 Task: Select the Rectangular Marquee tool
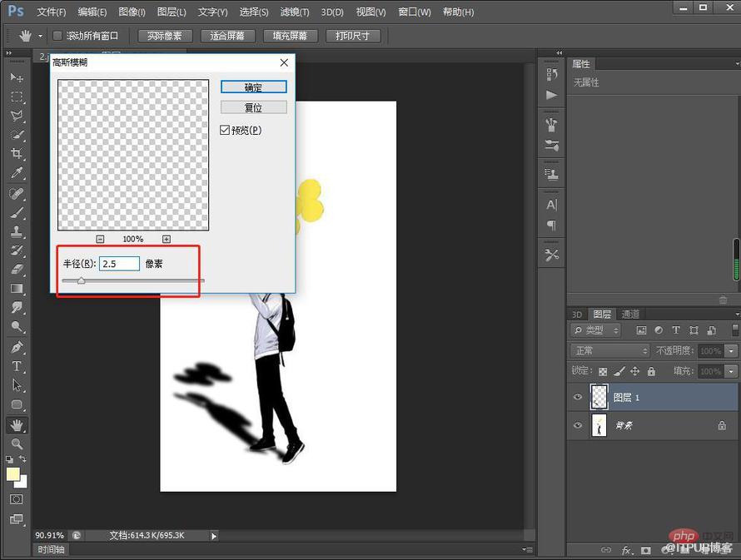[x=17, y=97]
